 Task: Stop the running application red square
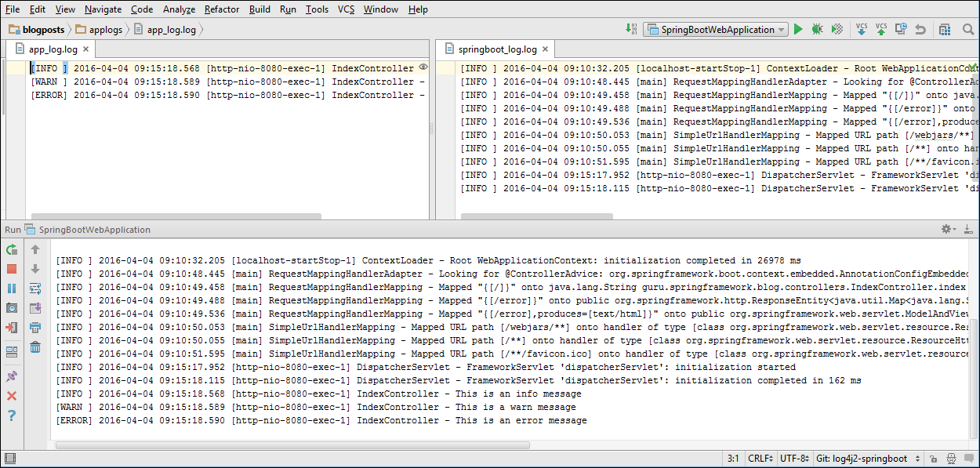(12, 269)
